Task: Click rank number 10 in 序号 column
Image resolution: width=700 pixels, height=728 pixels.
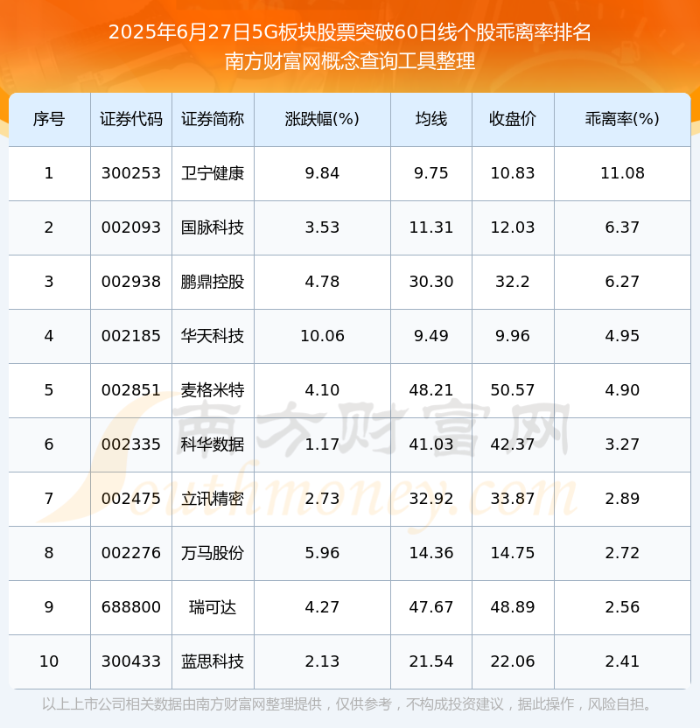Action: [49, 661]
